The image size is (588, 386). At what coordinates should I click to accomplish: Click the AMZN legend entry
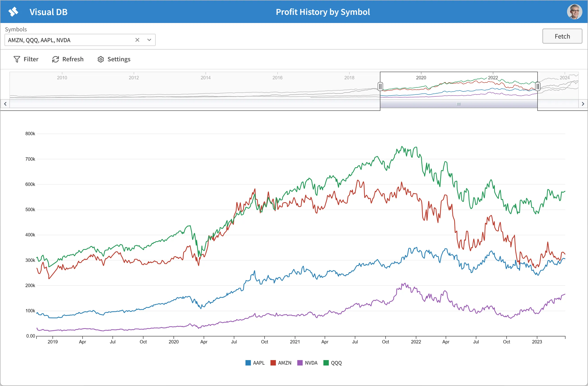pos(281,363)
